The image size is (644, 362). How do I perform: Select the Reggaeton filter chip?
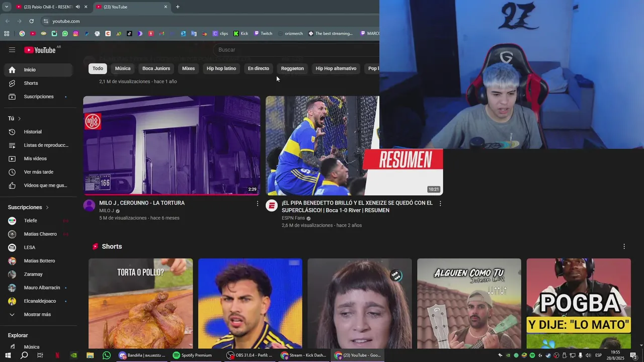tap(292, 68)
